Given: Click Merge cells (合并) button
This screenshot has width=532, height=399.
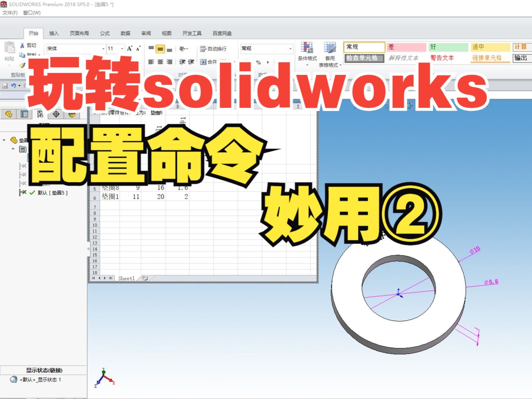Looking at the screenshot, I should tap(209, 62).
